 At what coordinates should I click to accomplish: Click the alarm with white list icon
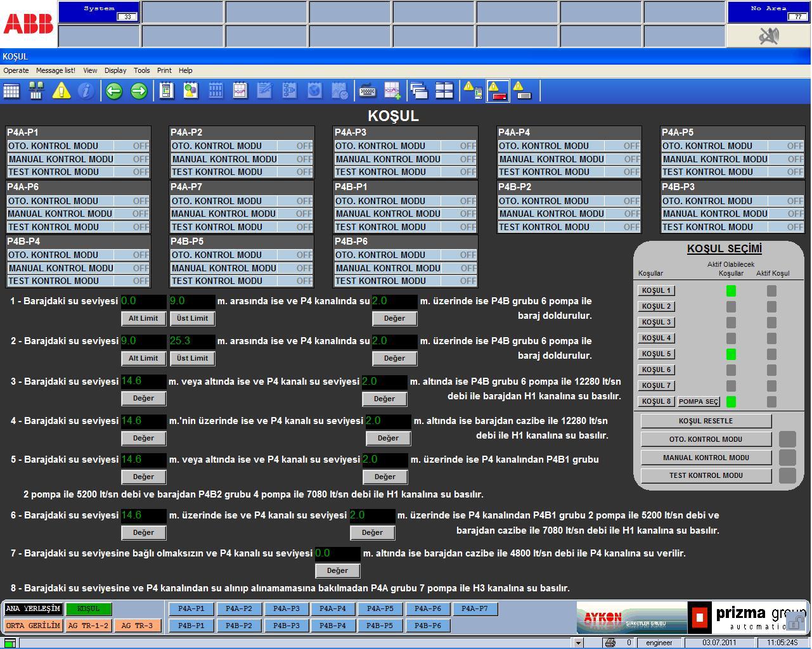pos(522,91)
